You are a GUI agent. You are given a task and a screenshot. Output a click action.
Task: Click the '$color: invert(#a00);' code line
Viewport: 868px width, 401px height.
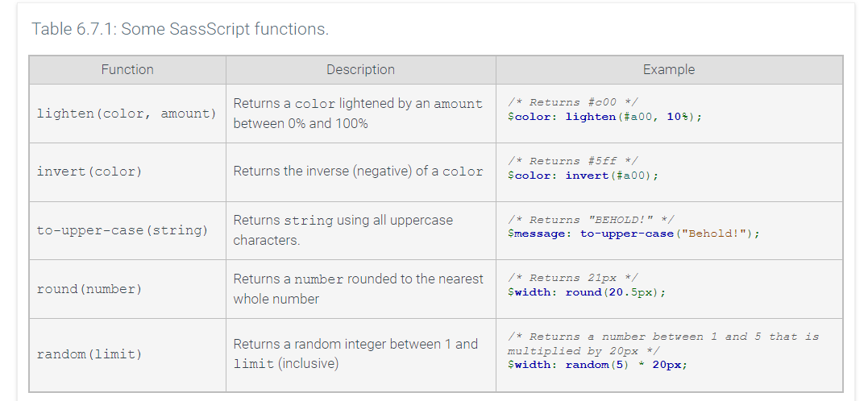(x=583, y=176)
